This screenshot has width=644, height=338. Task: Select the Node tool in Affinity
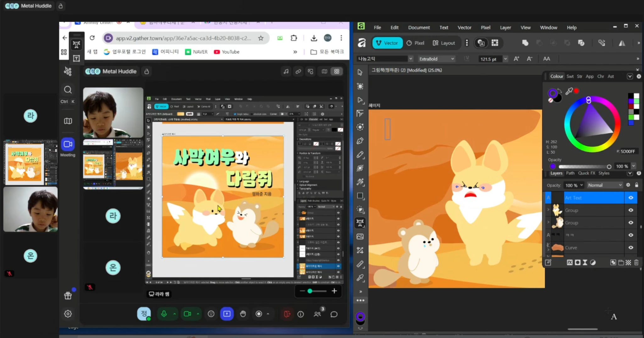(x=360, y=100)
